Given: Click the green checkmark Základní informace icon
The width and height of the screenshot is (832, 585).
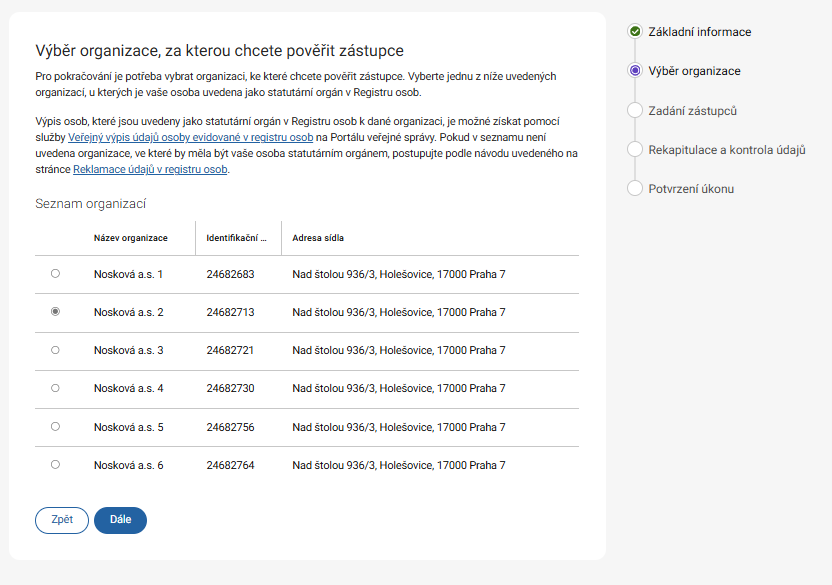Looking at the screenshot, I should (635, 32).
